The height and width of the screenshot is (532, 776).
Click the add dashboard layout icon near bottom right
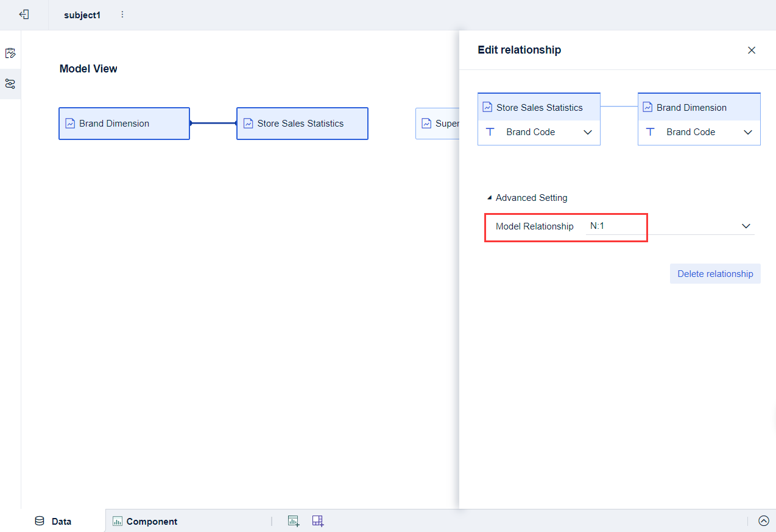pyautogui.click(x=317, y=521)
